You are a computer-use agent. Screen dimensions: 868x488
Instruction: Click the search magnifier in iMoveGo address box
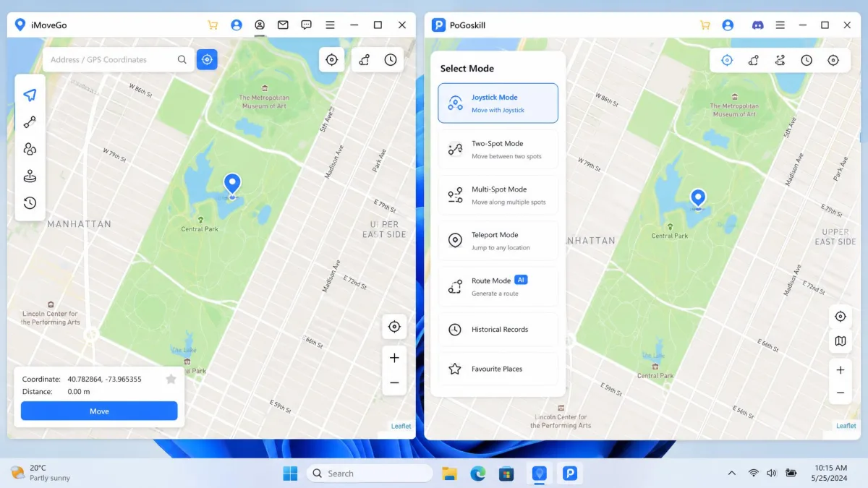pos(182,60)
